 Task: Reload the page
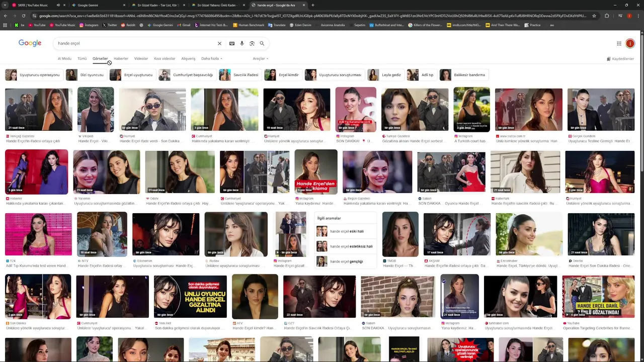pyautogui.click(x=24, y=16)
